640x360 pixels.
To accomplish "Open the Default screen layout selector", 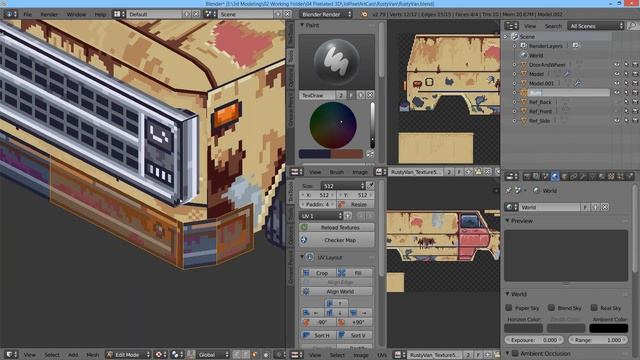I will click(x=154, y=14).
